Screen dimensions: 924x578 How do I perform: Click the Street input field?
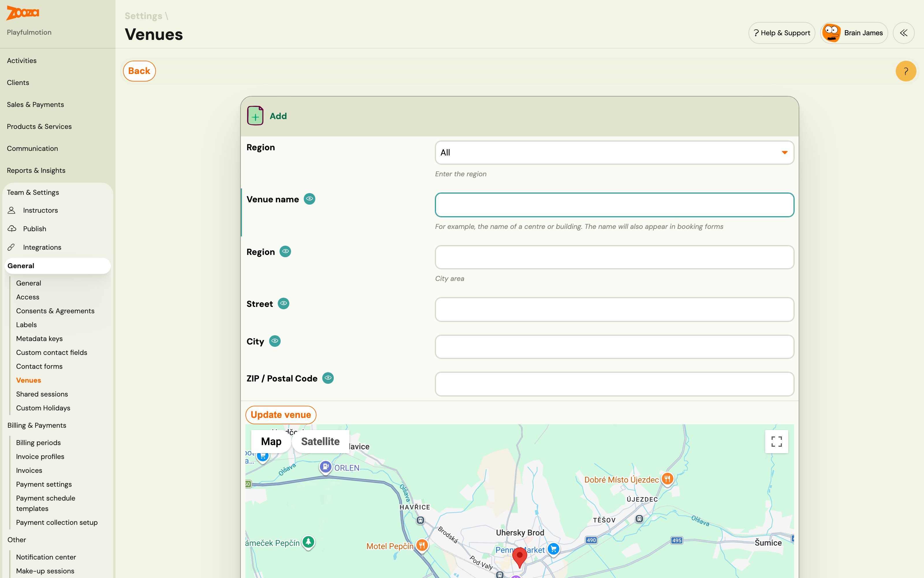click(614, 310)
